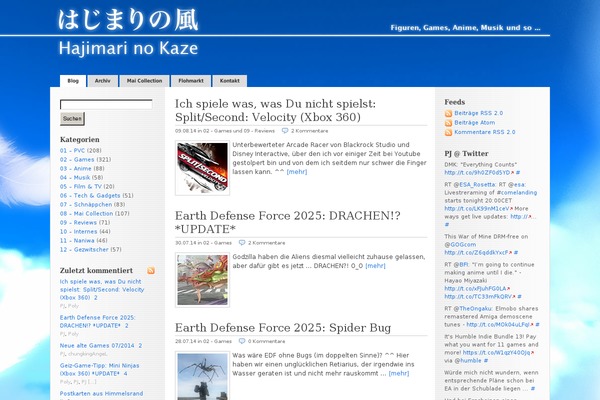Open recent comment Neue alte Games 07/2014

[97, 346]
